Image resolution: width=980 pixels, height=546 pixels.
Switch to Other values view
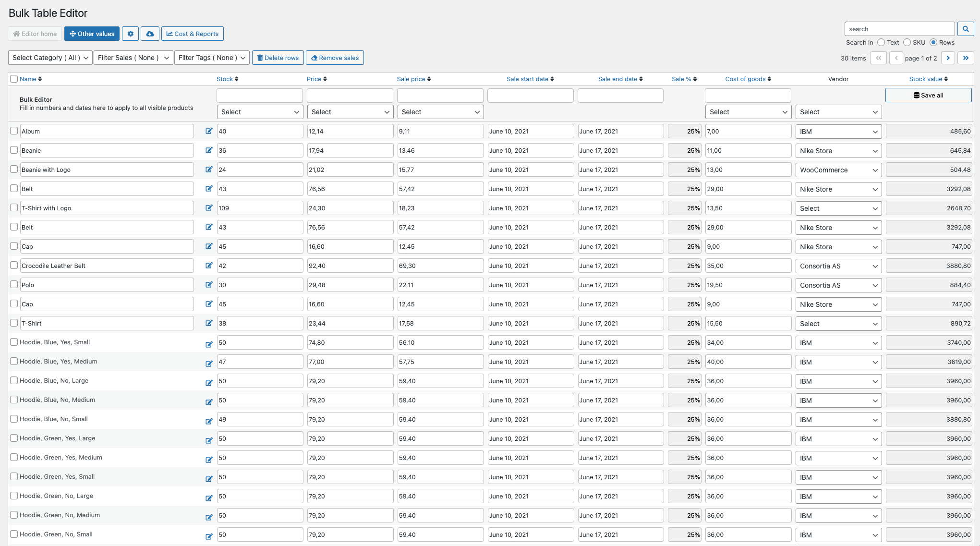pyautogui.click(x=92, y=34)
